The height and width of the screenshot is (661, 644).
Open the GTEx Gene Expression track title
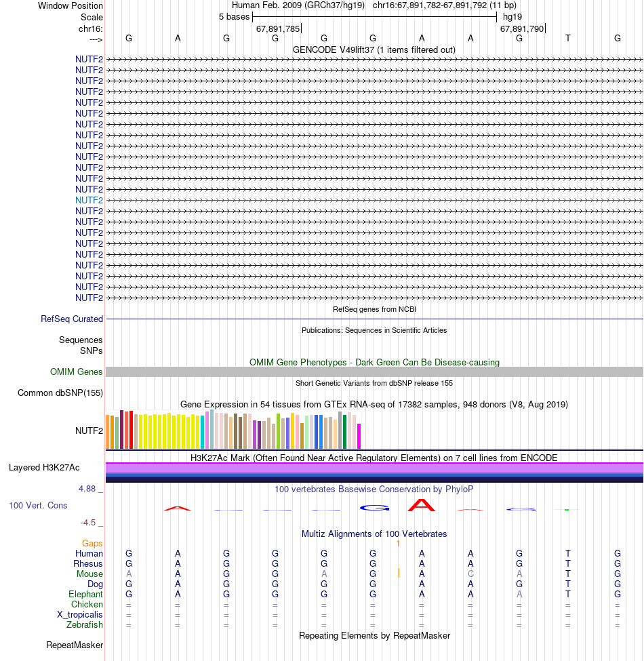pos(374,404)
